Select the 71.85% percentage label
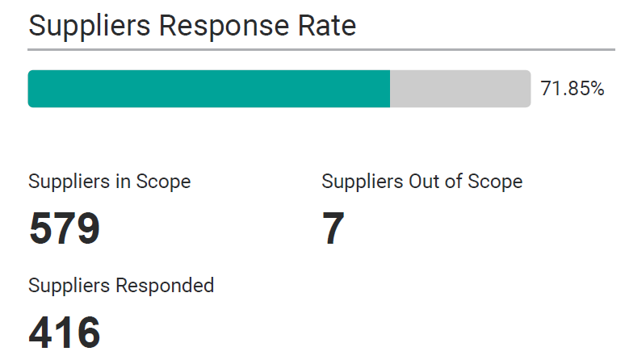Viewport: 625px width, 364px height. [x=572, y=89]
